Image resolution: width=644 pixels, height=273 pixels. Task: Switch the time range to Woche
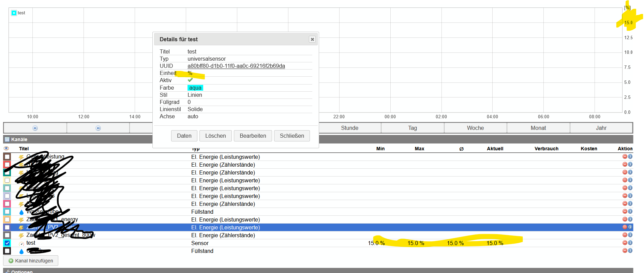tap(475, 128)
